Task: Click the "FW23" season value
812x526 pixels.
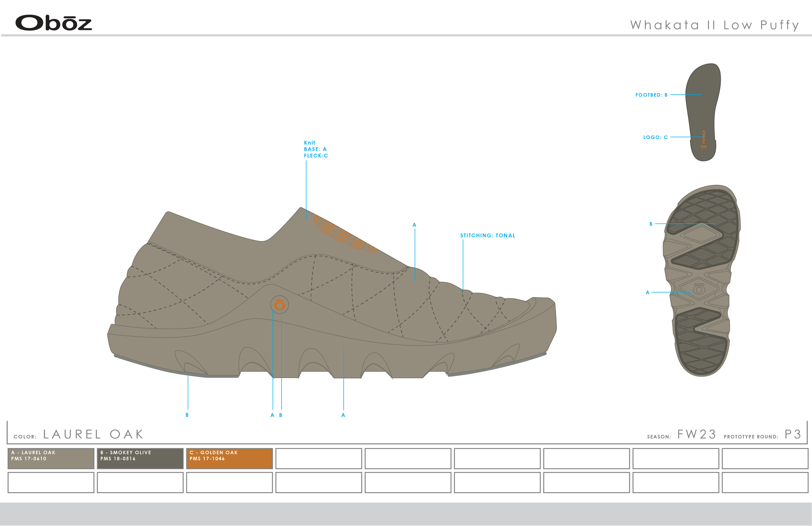Action: (x=696, y=434)
